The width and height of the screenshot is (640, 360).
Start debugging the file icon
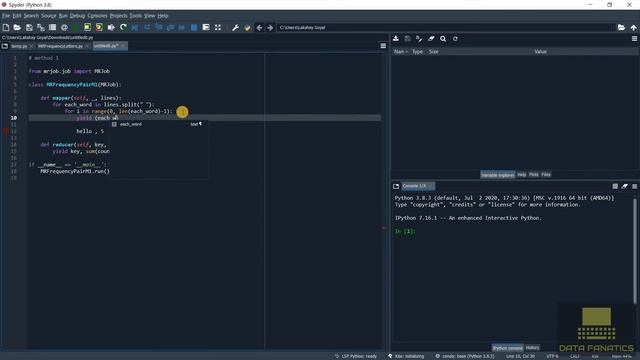135,27
